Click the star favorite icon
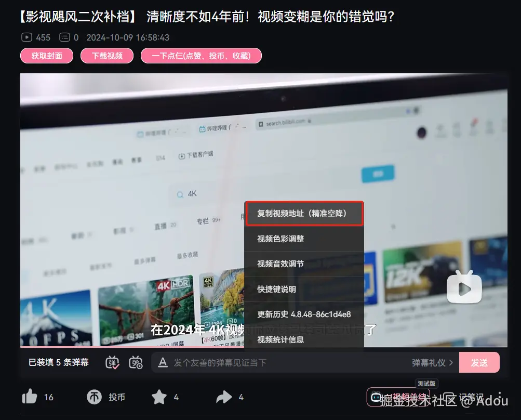Screen dimensions: 521x420 click(x=159, y=397)
